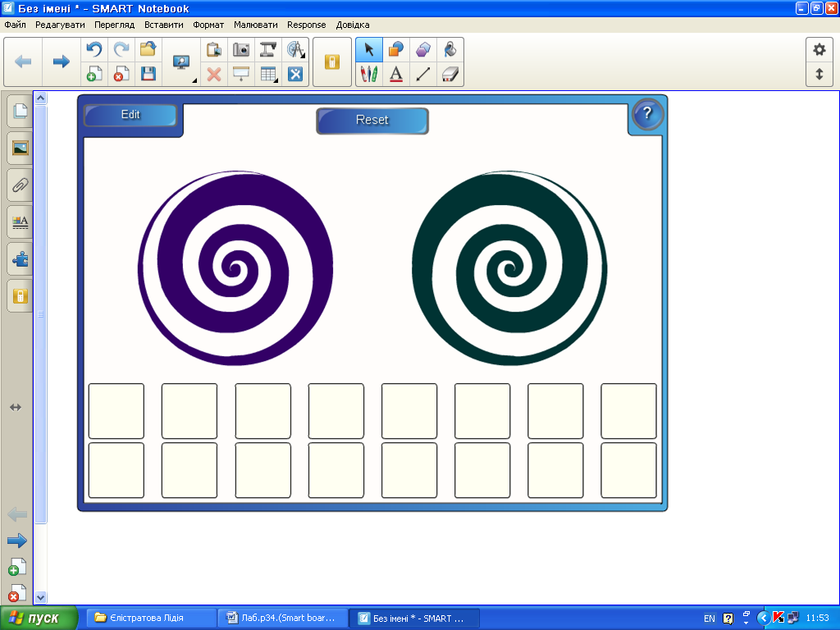Viewport: 840px width, 630px height.
Task: Go to next page from sidebar arrow
Action: coord(17,541)
